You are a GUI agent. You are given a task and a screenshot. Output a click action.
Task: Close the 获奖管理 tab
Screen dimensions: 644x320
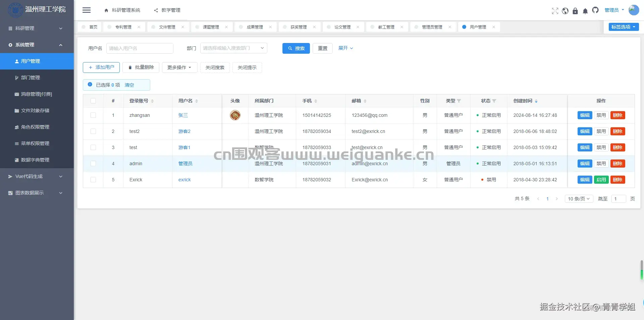pos(314,27)
